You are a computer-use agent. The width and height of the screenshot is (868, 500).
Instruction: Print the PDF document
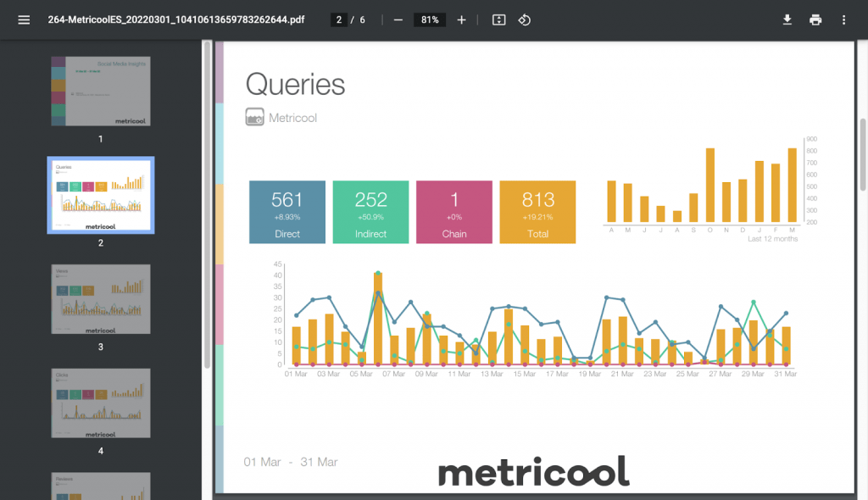(x=815, y=20)
